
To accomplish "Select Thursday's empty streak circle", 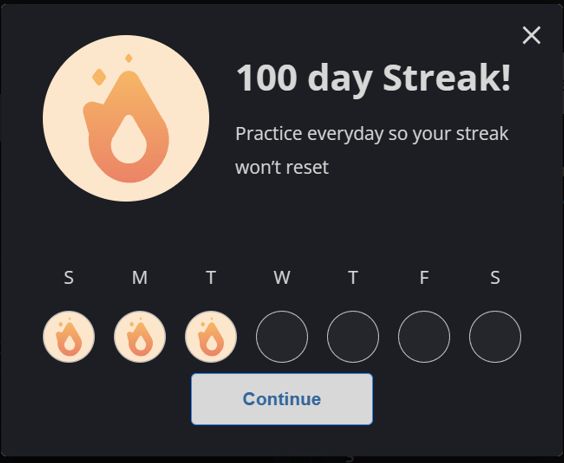I will pyautogui.click(x=353, y=337).
